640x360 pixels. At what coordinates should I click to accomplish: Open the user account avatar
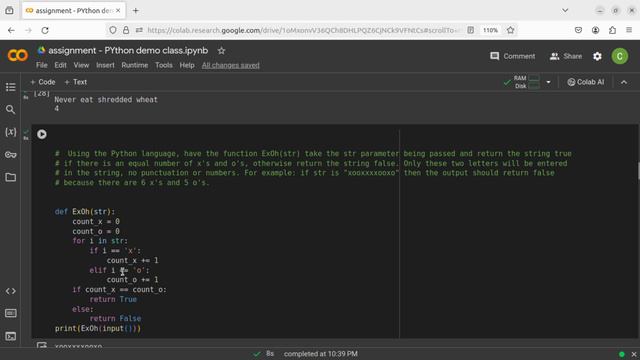tap(620, 56)
